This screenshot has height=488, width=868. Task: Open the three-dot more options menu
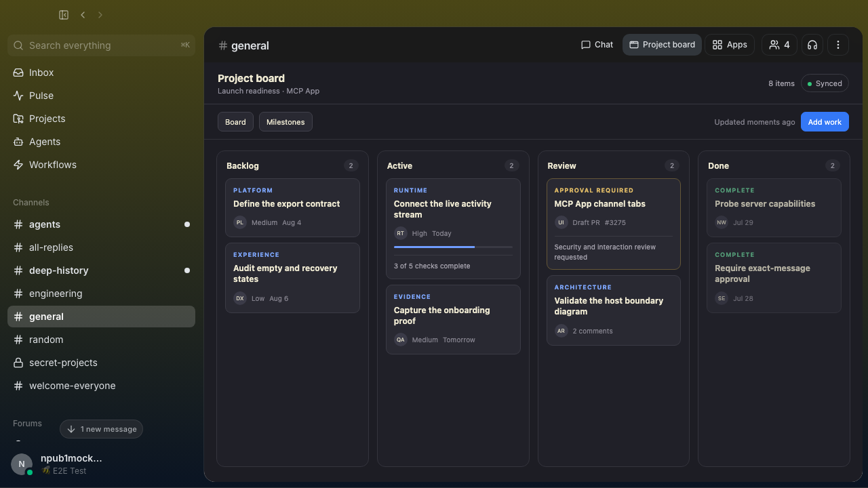point(838,45)
